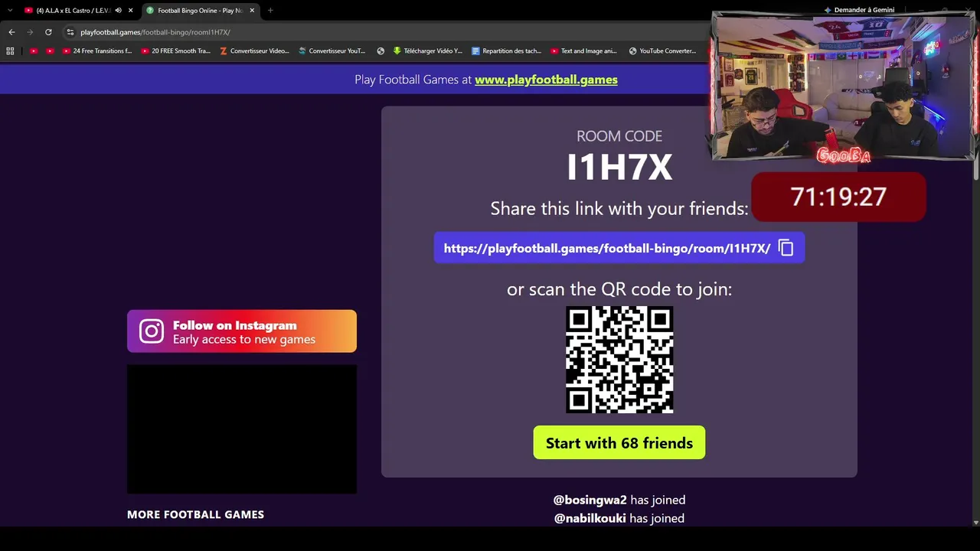Copy the room link with the copy icon
The width and height of the screenshot is (980, 551).
pos(786,248)
